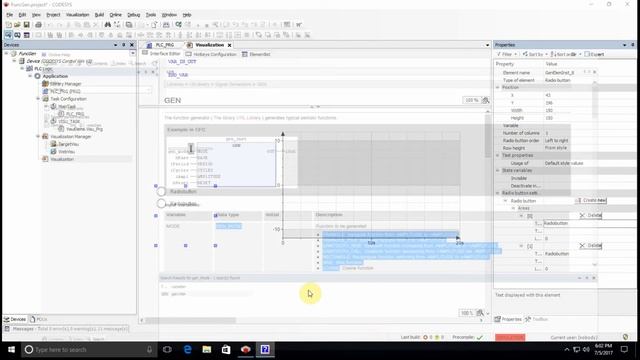Open the editor tab list dropdown arrow
640x360 pixels.
click(487, 45)
